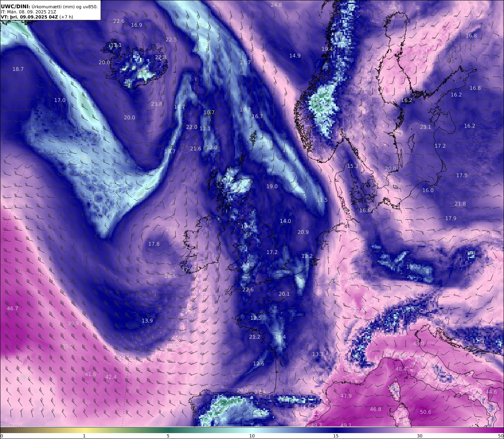Image resolution: width=504 pixels, height=439 pixels.
Task: Click the 21.2 value label
Action: coord(255,337)
